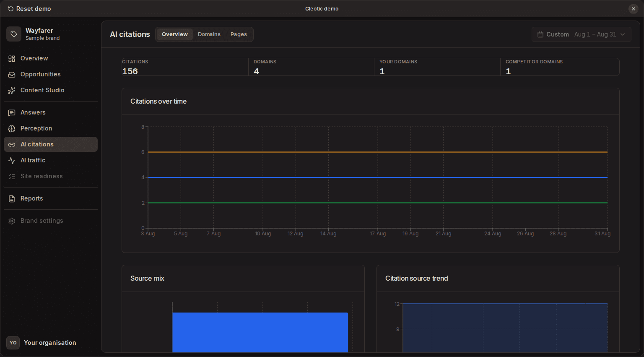Image resolution: width=644 pixels, height=357 pixels.
Task: Click the Reports document icon
Action: pos(12,199)
